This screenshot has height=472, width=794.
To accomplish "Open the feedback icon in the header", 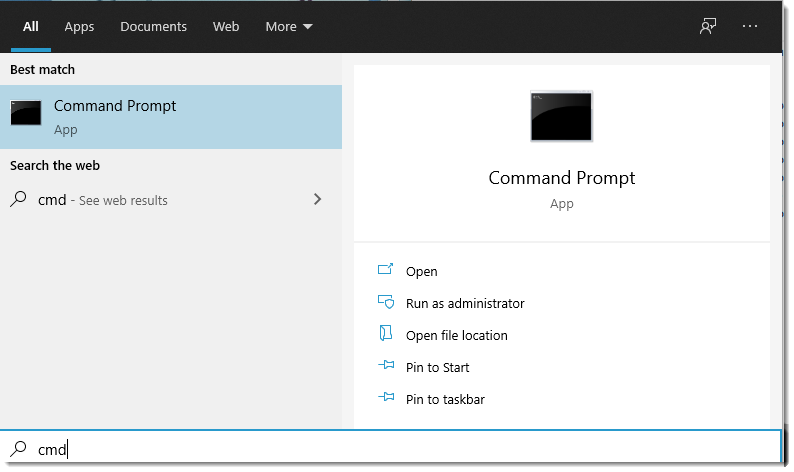I will pyautogui.click(x=708, y=27).
